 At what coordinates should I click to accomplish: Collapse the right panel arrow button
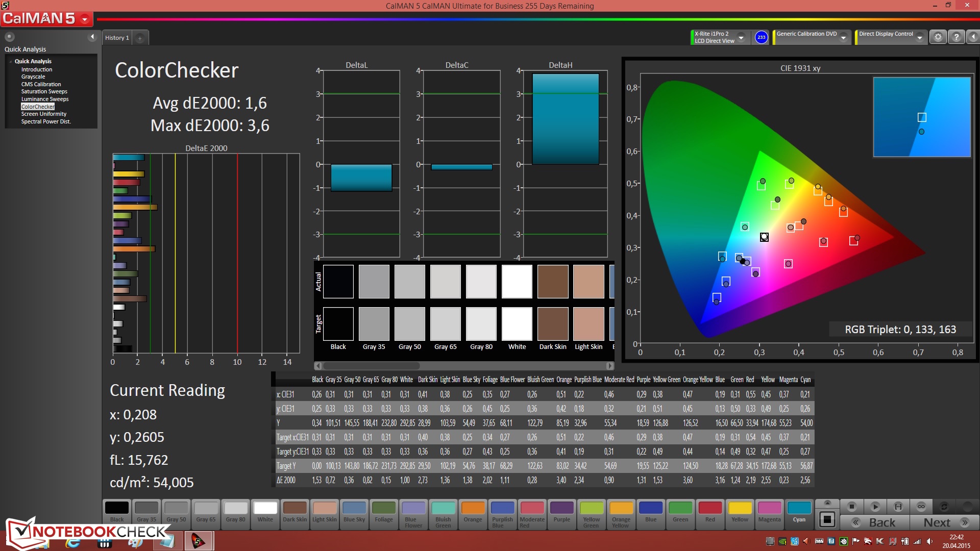pos(973,37)
